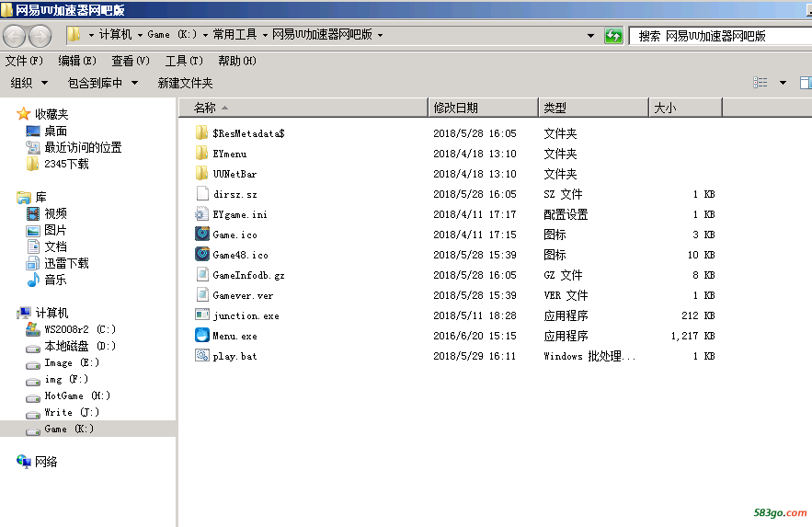The width and height of the screenshot is (812, 527).
Task: Select the GameInfodb.gz file icon
Action: coord(202,274)
